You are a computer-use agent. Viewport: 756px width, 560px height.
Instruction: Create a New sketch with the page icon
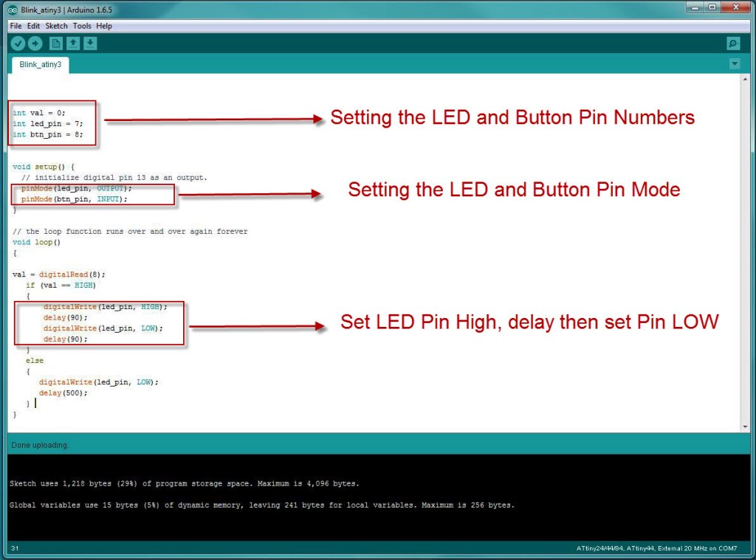click(56, 44)
